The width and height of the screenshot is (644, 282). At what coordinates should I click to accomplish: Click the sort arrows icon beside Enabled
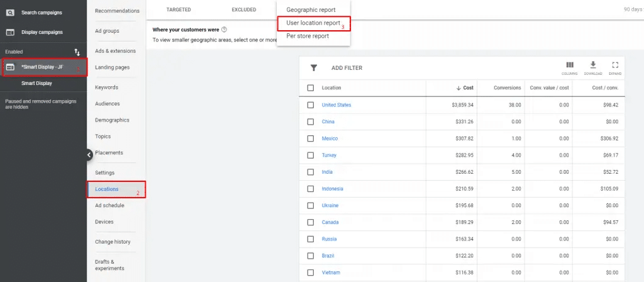click(77, 52)
